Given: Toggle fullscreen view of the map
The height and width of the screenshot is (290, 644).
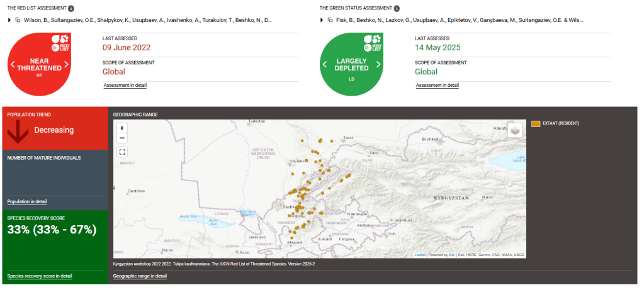Looking at the screenshot, I should coord(122,152).
